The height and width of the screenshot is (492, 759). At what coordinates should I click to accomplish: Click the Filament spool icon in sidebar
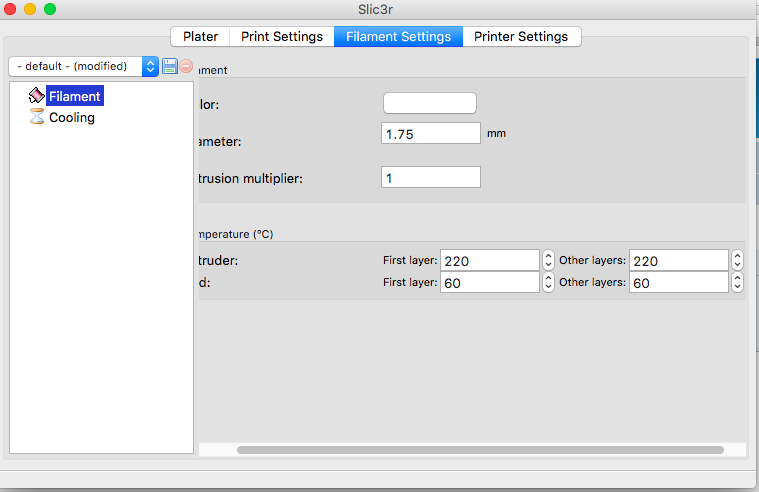pyautogui.click(x=37, y=96)
